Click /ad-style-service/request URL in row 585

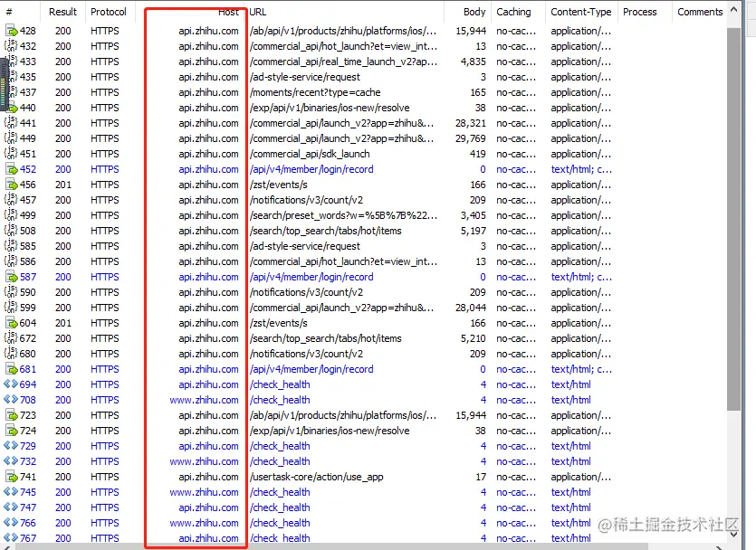pos(305,246)
